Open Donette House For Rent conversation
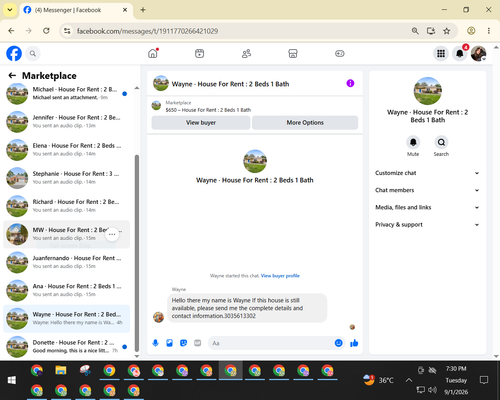 click(x=67, y=346)
